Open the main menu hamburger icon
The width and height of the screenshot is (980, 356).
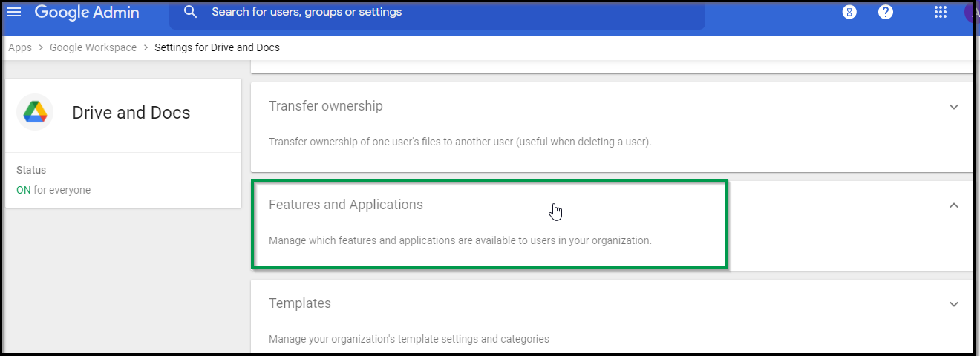14,12
